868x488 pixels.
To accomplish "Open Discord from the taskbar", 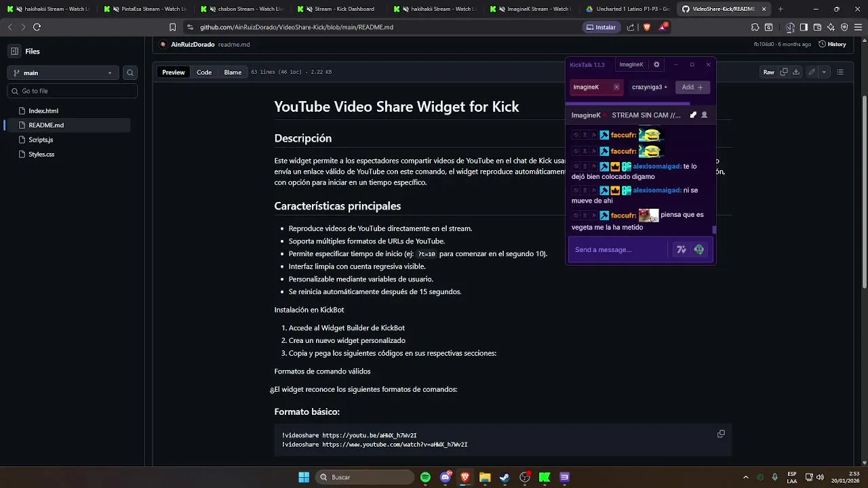I will pos(445,477).
